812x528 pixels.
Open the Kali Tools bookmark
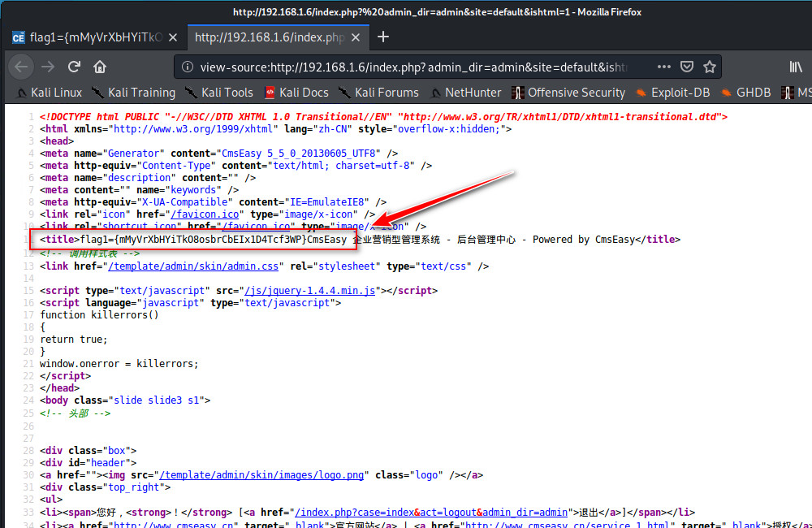(219, 93)
